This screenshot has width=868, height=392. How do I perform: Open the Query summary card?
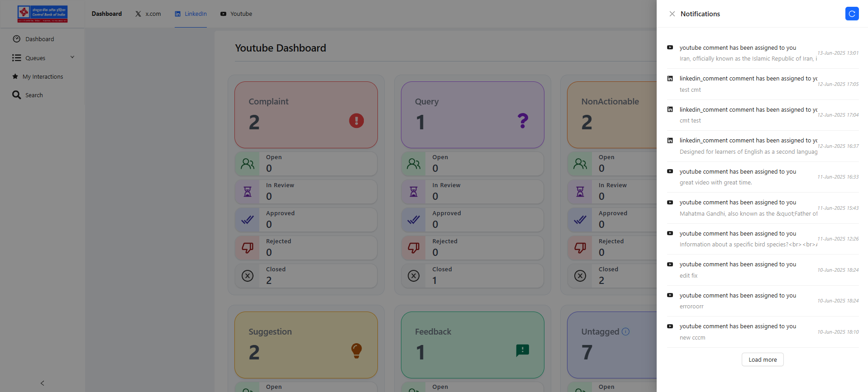pyautogui.click(x=472, y=115)
